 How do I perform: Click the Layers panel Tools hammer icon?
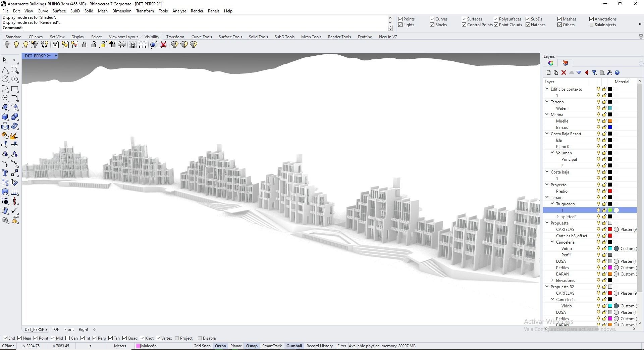609,72
